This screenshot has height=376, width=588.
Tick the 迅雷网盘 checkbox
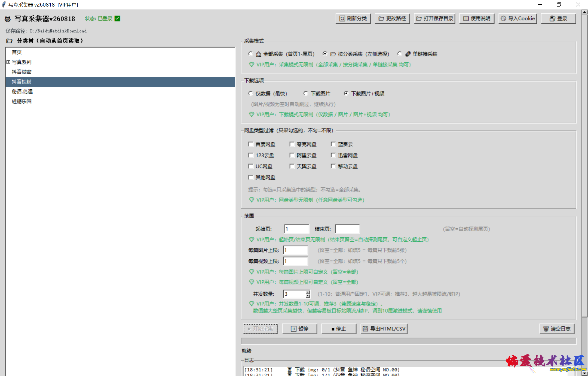tap(333, 155)
